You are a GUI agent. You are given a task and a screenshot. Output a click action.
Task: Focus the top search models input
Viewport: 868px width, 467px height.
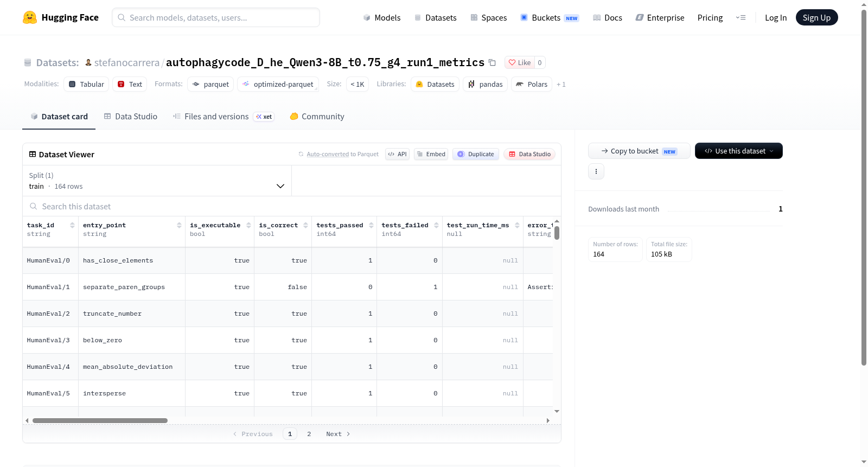[216, 17]
